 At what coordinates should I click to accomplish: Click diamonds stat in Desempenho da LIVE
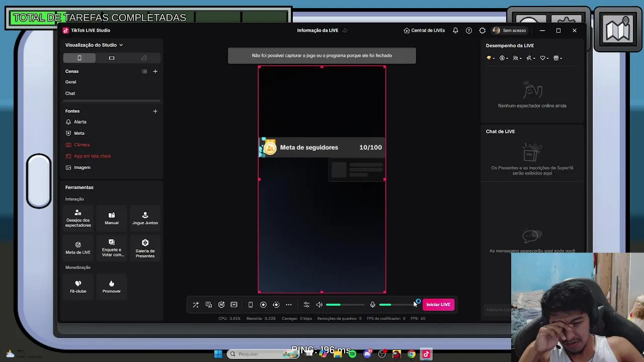(x=490, y=58)
